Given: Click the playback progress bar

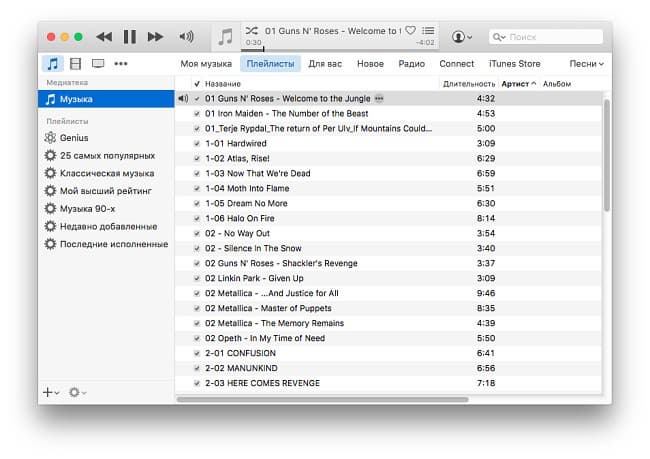Looking at the screenshot, I should tap(340, 49).
